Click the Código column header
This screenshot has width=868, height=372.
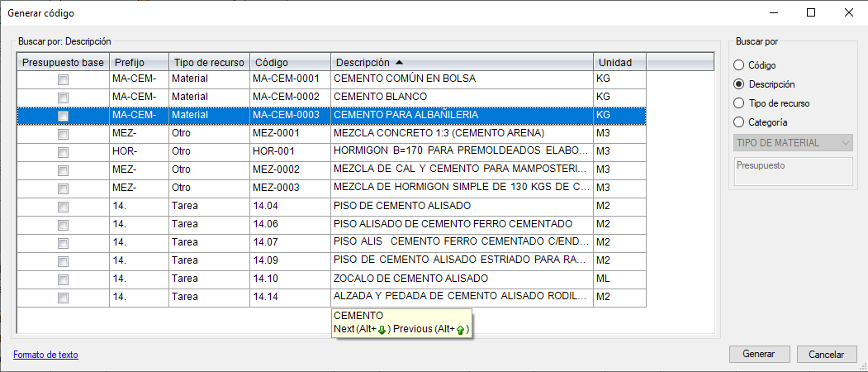click(289, 62)
